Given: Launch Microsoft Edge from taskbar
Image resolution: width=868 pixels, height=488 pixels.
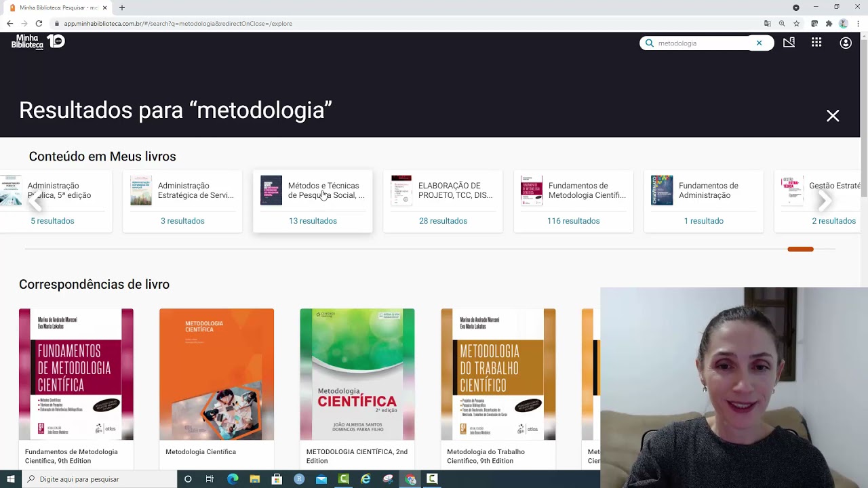Looking at the screenshot, I should (233, 479).
